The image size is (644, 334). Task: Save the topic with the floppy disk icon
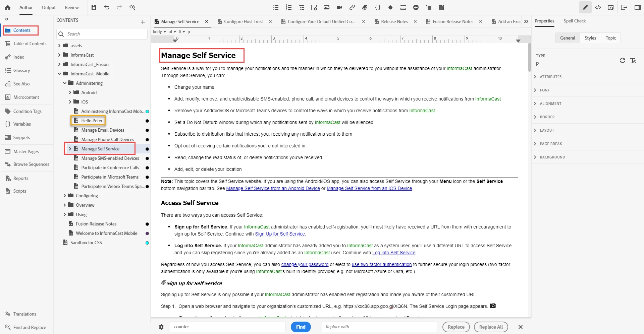coord(94,7)
